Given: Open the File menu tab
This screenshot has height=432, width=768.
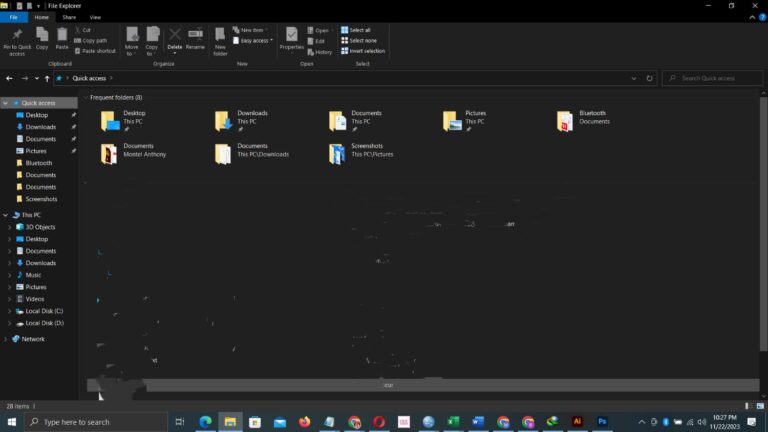Looking at the screenshot, I should tap(14, 17).
